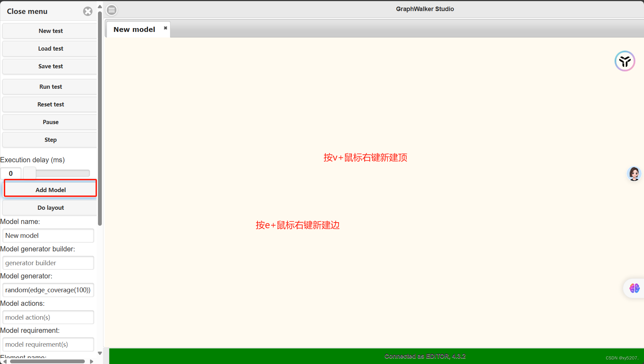Click the generator builder input field
Viewport: 644px width, 364px height.
click(48, 263)
